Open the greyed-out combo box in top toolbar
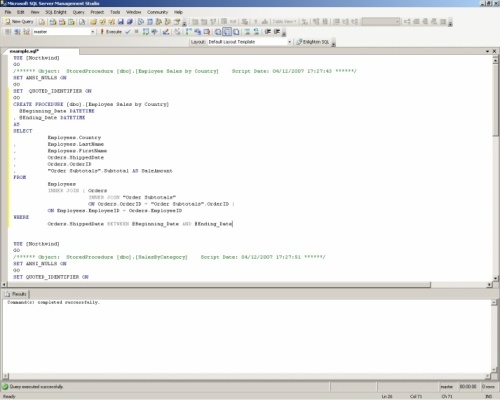Screen dimensions: 500x400 [x=381, y=22]
